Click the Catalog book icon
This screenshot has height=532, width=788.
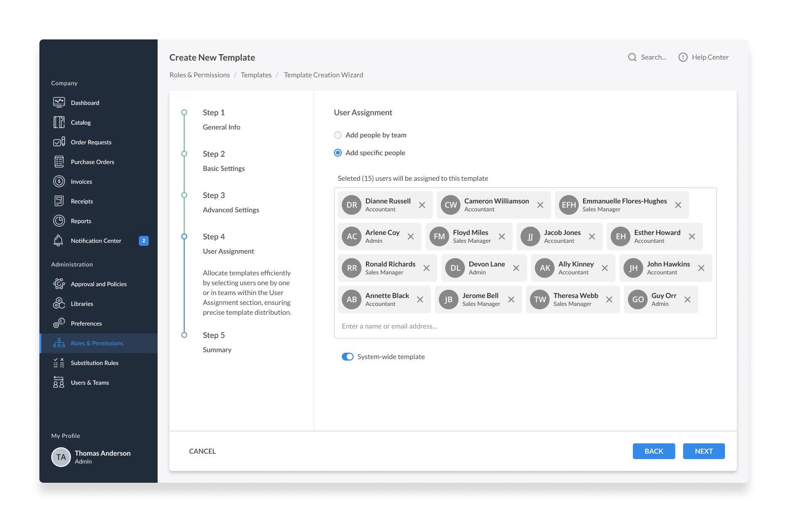coord(59,122)
